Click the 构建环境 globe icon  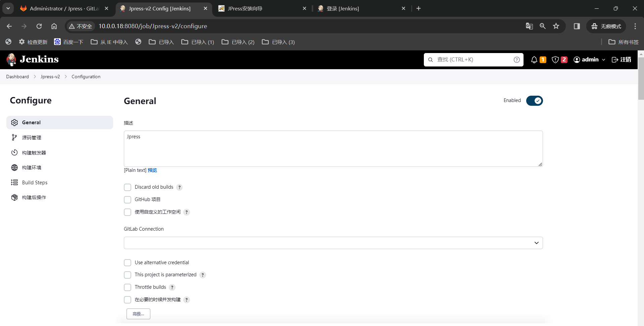pos(14,168)
